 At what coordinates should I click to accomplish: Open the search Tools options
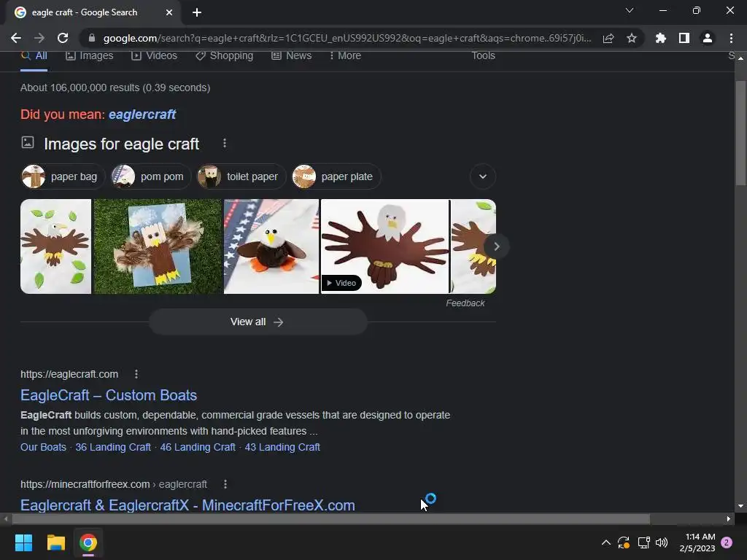483,55
